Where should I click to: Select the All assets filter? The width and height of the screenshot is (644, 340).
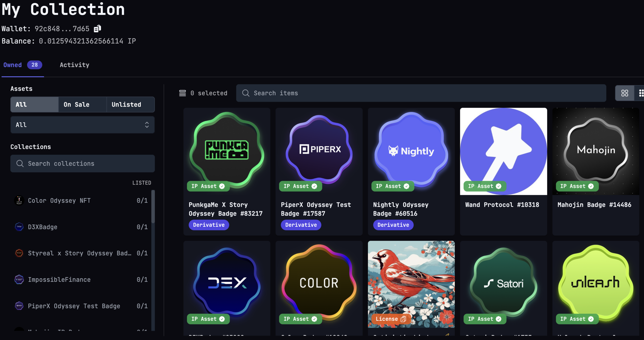[x=34, y=104]
